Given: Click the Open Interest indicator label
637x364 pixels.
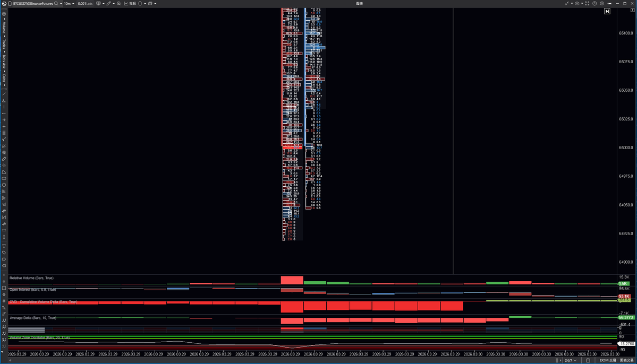Looking at the screenshot, I should [x=32, y=290].
